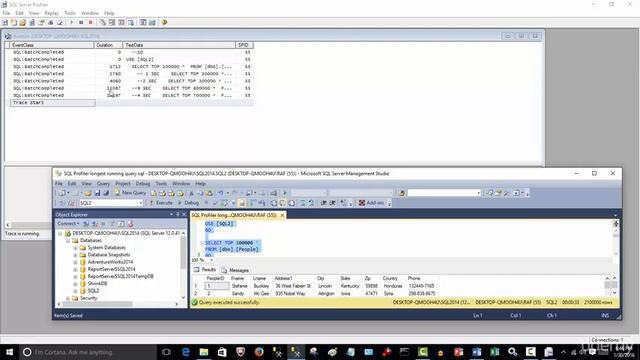Click the EventClass column header

[51, 45]
